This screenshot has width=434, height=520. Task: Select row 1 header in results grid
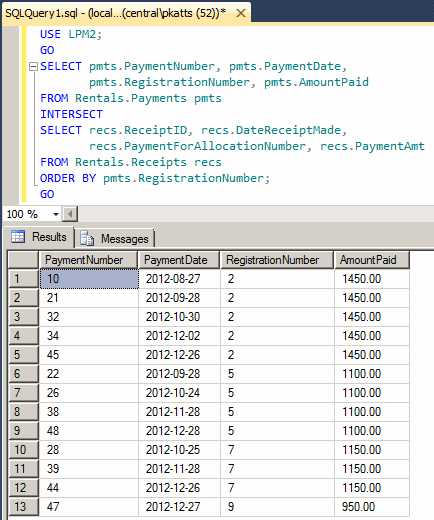coord(23,279)
